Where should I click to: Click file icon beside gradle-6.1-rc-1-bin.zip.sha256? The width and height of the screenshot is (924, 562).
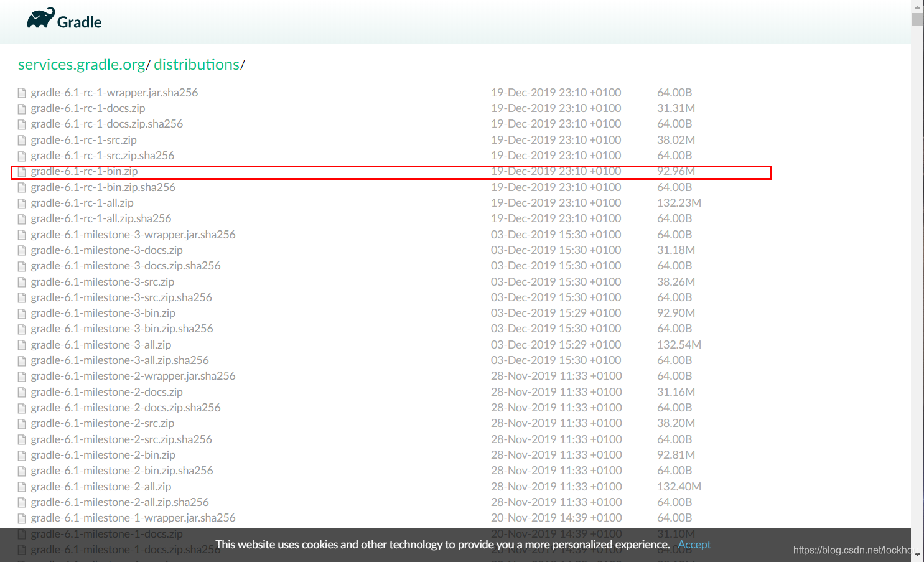pyautogui.click(x=22, y=188)
